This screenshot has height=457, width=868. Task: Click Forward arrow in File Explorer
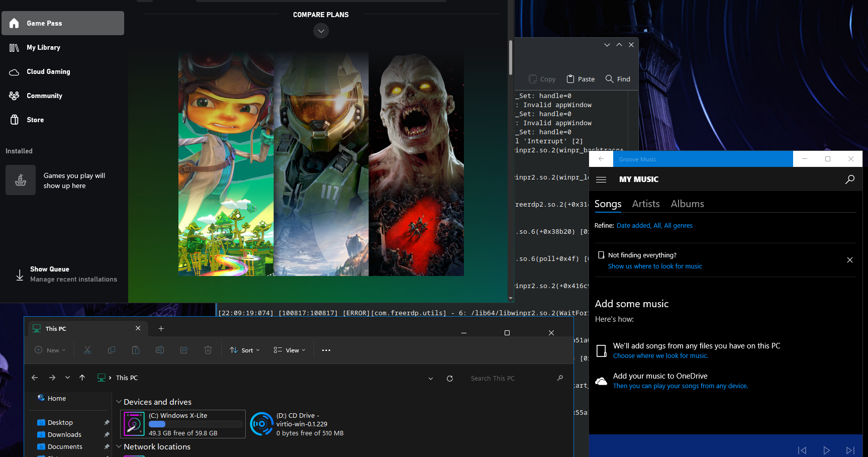(x=52, y=378)
